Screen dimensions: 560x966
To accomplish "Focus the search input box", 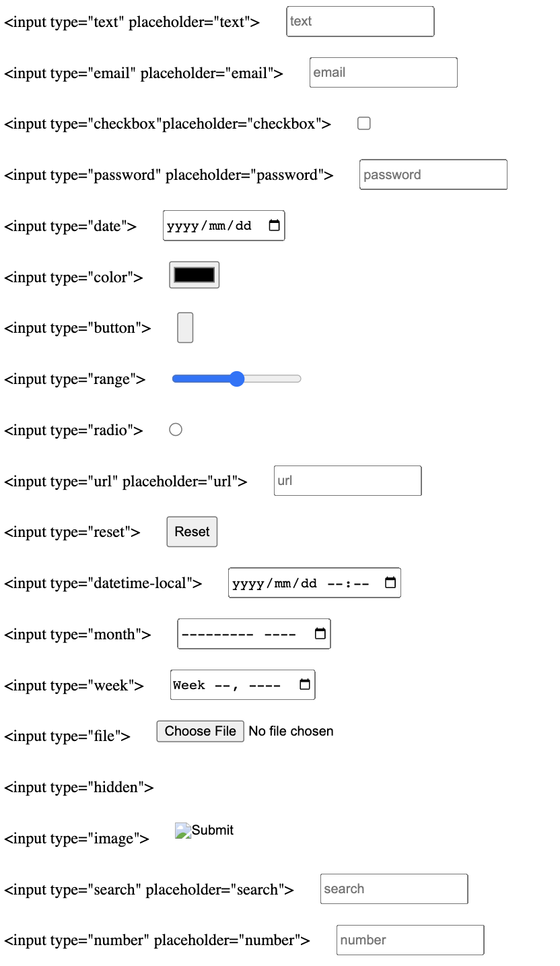I will [x=394, y=889].
